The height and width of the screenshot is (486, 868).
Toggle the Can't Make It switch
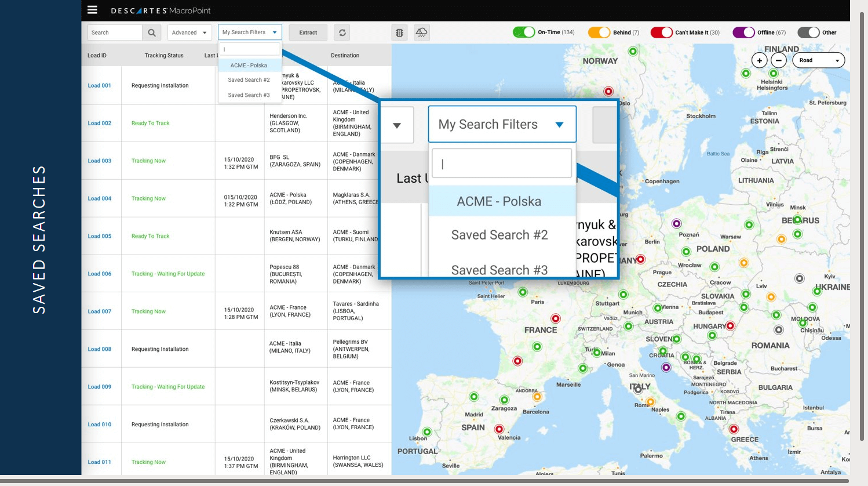pos(661,32)
